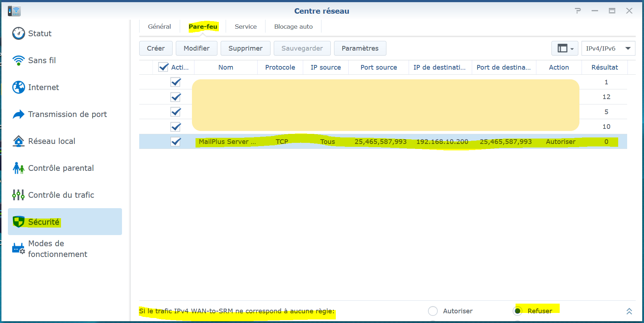Viewport: 644px width, 323px height.
Task: Toggle the header select-all checkbox
Action: point(163,67)
